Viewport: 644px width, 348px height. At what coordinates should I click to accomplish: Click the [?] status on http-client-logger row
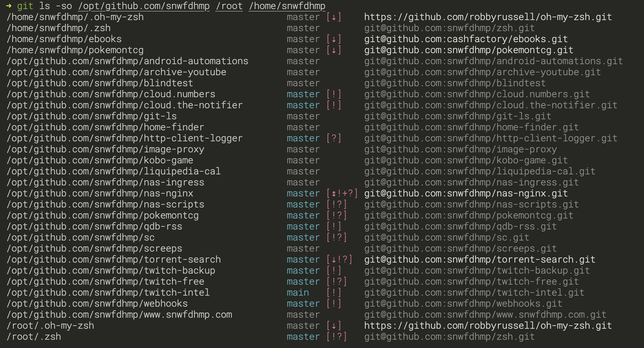(x=334, y=139)
